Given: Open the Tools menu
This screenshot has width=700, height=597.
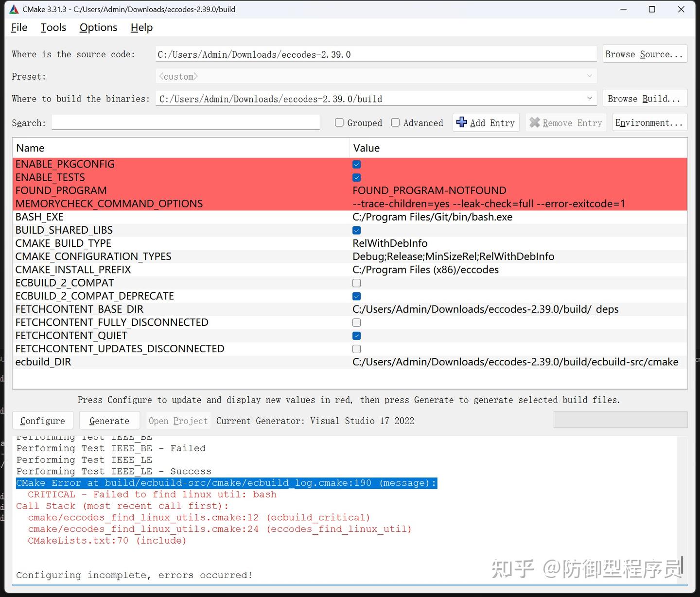Looking at the screenshot, I should [53, 28].
